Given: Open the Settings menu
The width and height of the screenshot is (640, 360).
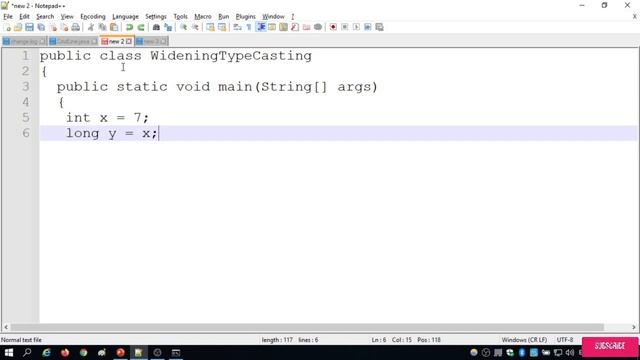Looking at the screenshot, I should click(x=156, y=17).
